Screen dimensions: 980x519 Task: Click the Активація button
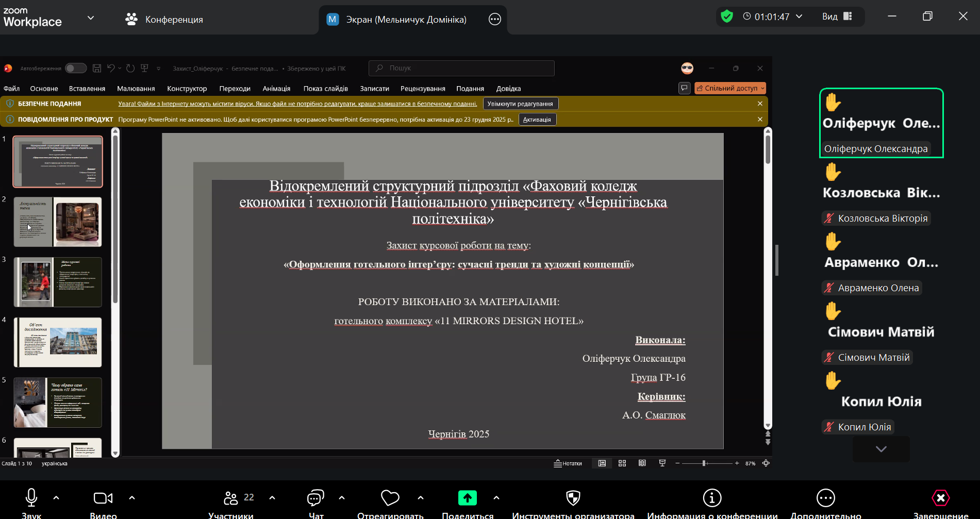537,120
